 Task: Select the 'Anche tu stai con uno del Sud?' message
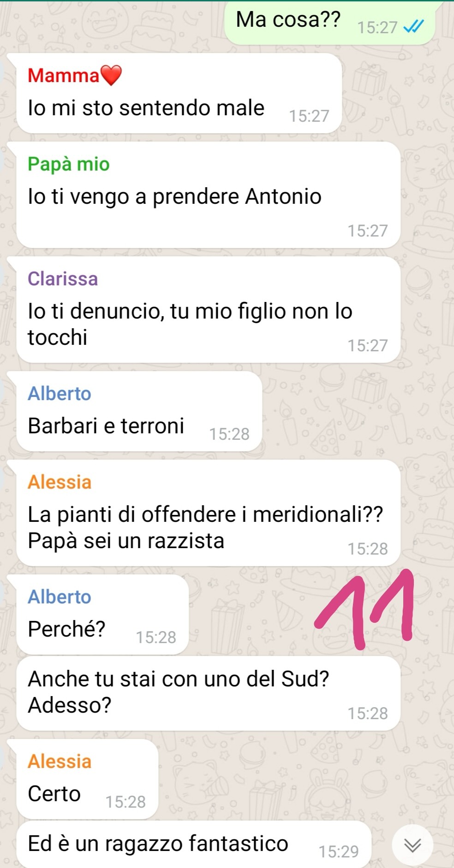pos(208,693)
